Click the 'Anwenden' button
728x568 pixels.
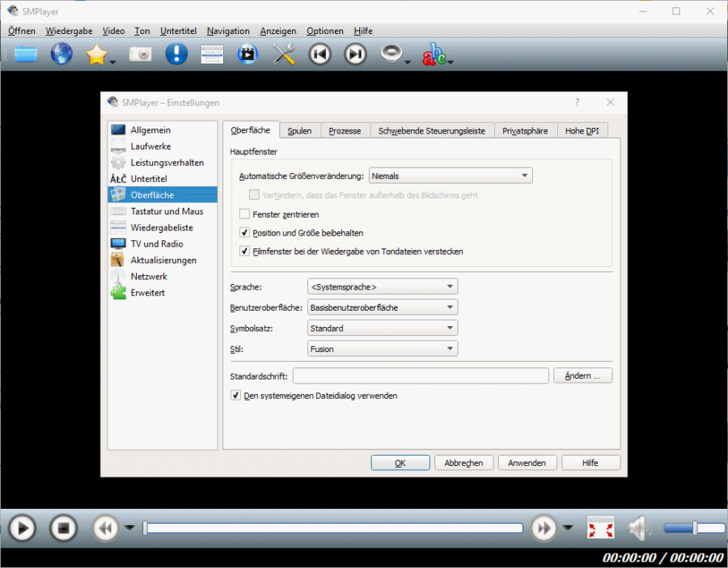(x=527, y=463)
